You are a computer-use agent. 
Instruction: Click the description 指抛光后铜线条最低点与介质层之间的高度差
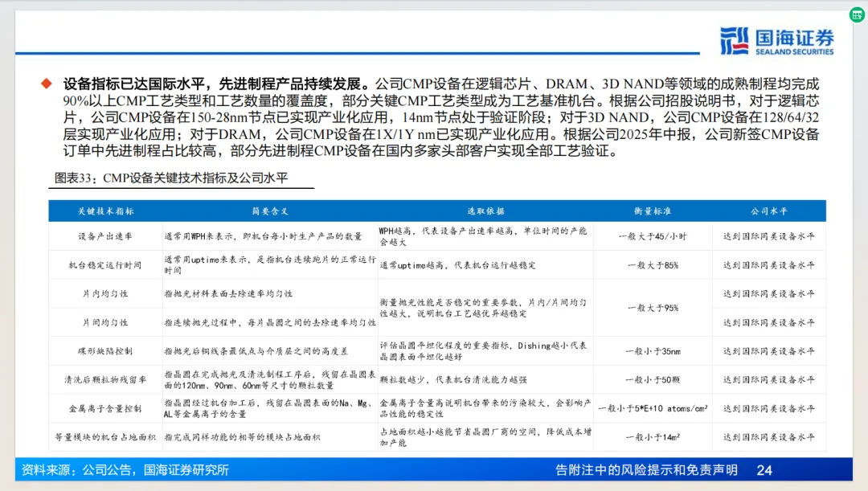click(x=256, y=351)
